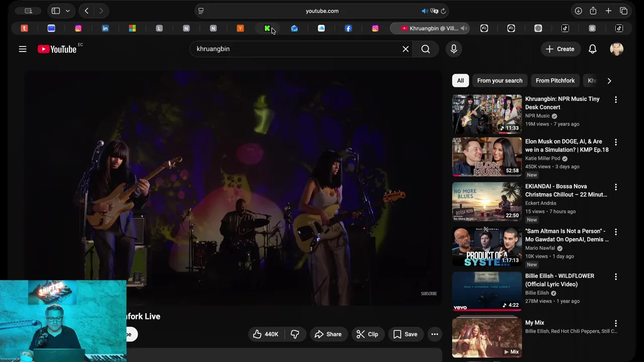
Task: Select the From your search chip
Action: (500, 80)
